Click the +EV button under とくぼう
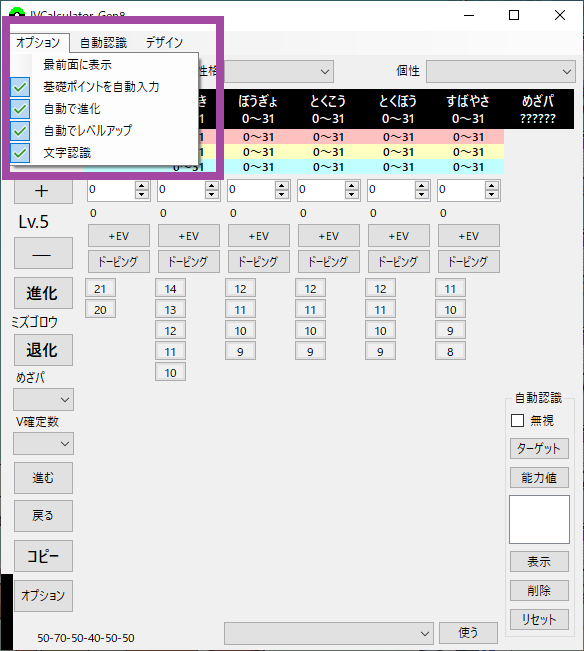Screen dimensions: 584x651 [x=398, y=236]
